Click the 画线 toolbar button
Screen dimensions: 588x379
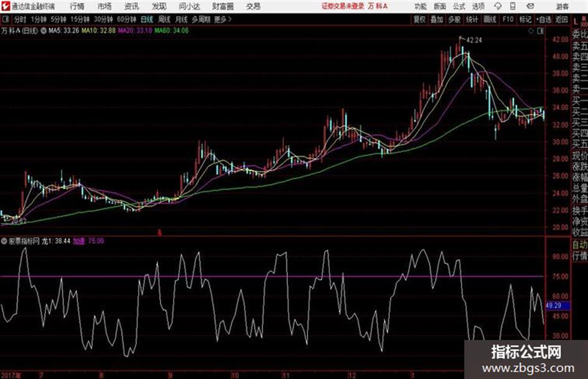[490, 19]
